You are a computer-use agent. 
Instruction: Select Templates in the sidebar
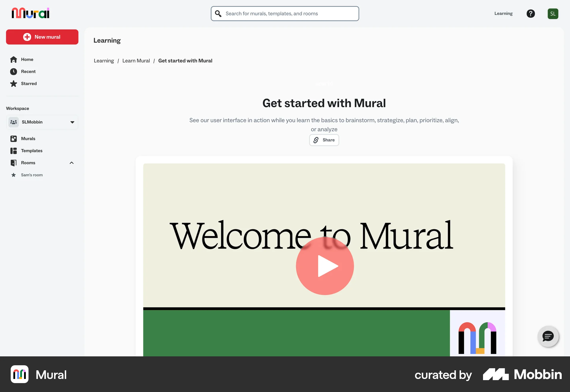coord(31,151)
